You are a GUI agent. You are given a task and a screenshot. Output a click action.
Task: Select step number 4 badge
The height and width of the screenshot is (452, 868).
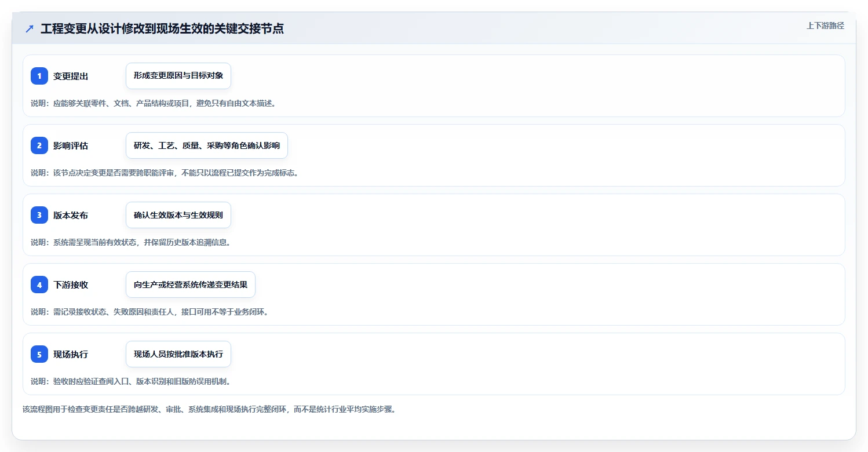39,285
